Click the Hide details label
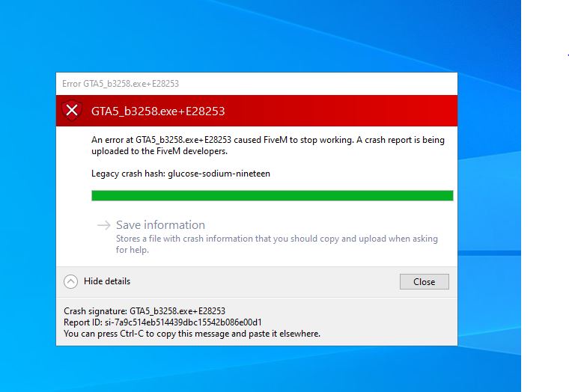 (107, 281)
